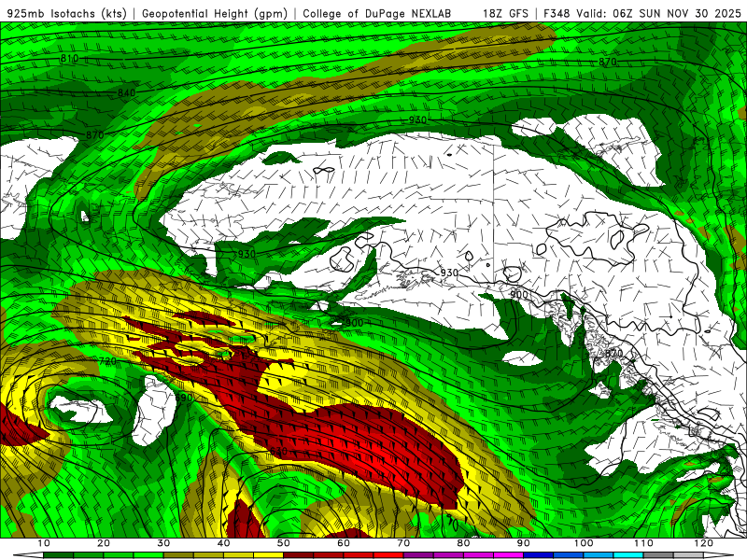Screen dimensions: 747x560
Task: Click the legend value 110
Action: (x=643, y=543)
